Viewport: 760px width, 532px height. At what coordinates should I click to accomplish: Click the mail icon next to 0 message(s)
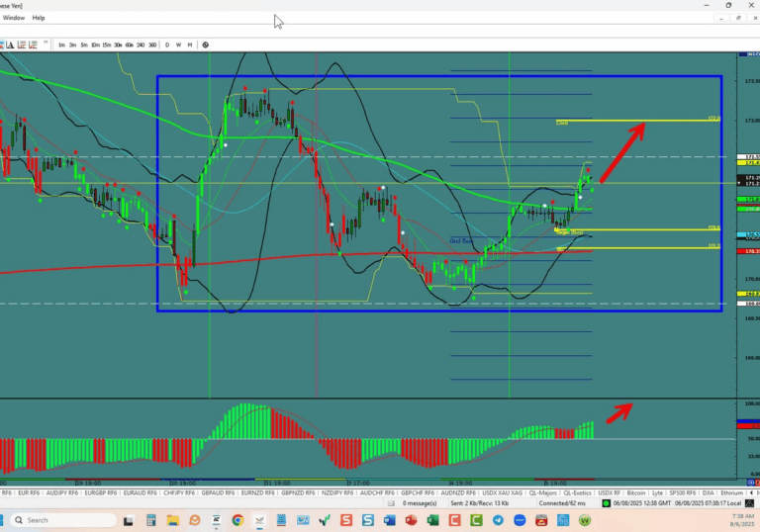[x=391, y=503]
